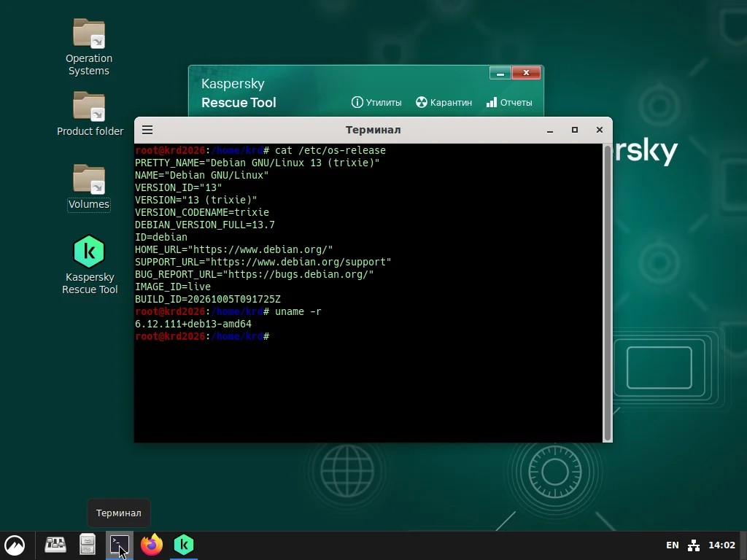Switch the EN keyboard layout indicator

672,545
